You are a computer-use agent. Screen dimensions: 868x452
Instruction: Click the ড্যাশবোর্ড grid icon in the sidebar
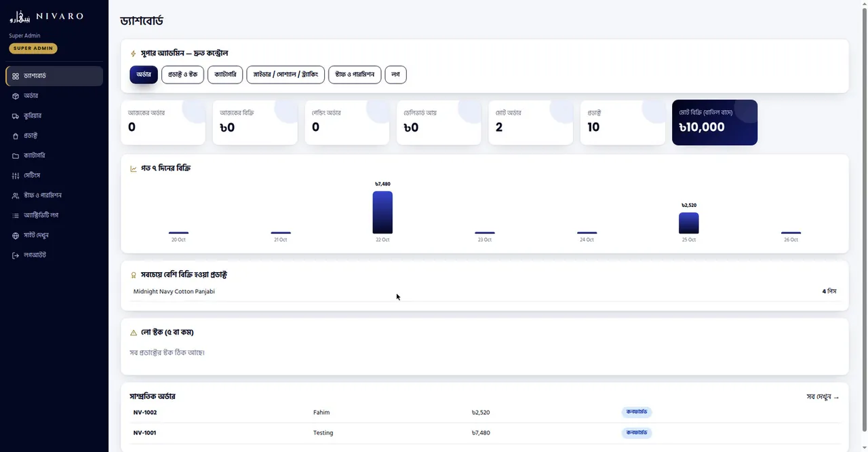coord(16,76)
